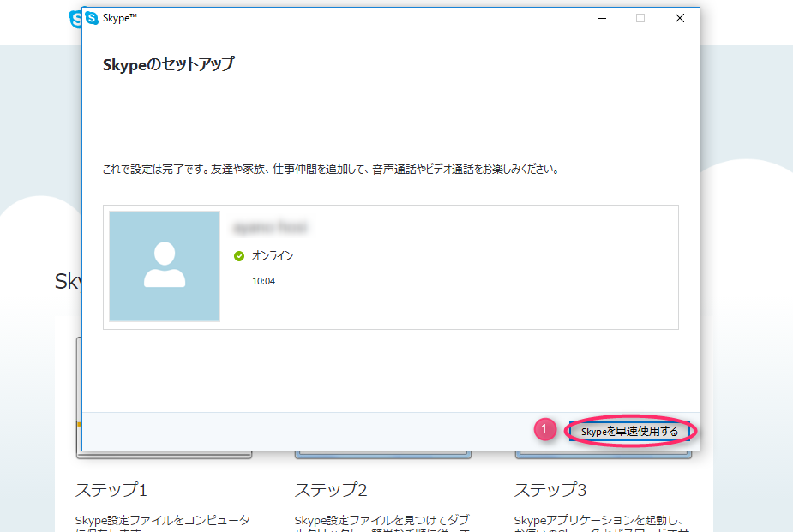Close the Skype setup window
Viewport: 793px width, 532px height.
point(680,18)
